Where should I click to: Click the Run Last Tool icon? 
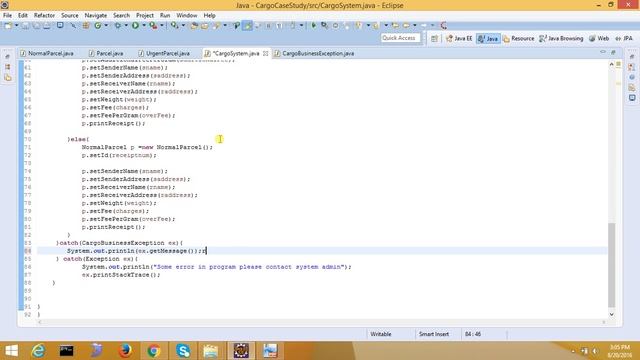pyautogui.click(x=153, y=25)
